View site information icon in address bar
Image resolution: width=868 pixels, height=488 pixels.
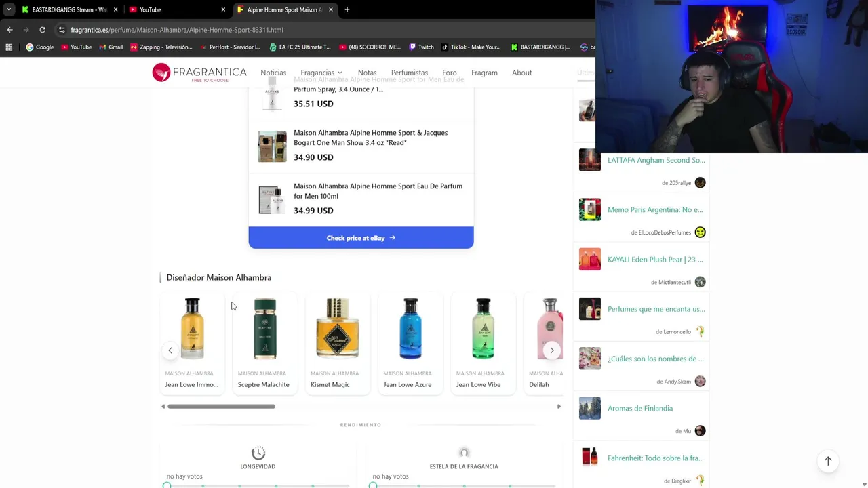(62, 30)
